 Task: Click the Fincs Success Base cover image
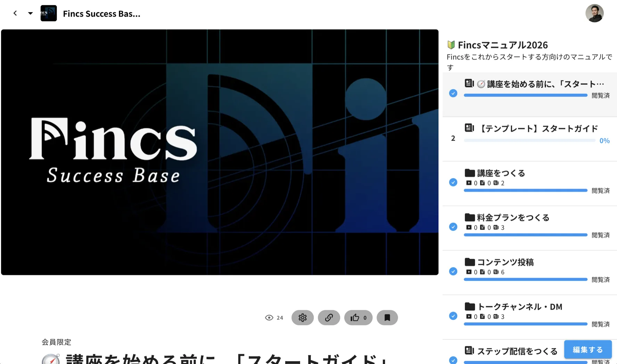[x=220, y=152]
